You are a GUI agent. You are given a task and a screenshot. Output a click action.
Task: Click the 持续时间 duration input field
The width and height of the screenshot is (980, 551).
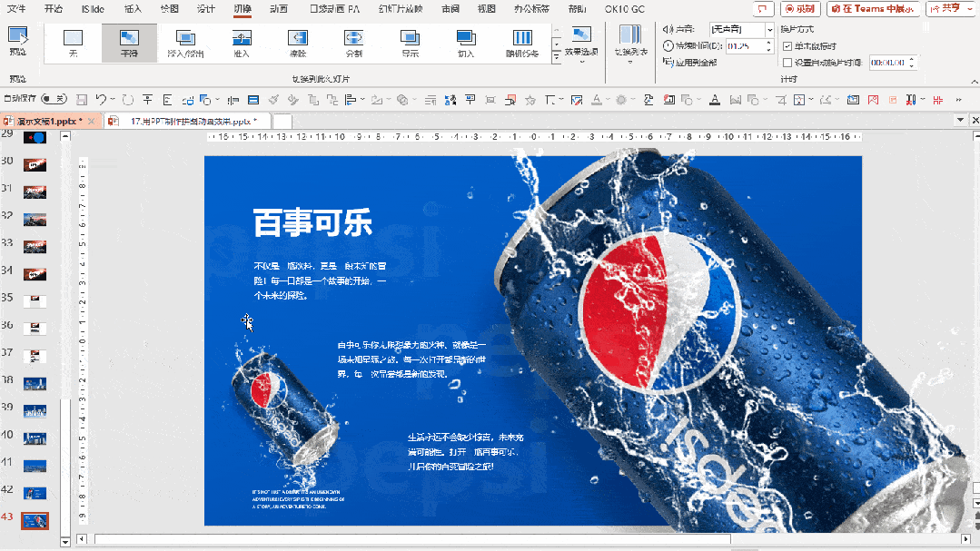pyautogui.click(x=745, y=46)
